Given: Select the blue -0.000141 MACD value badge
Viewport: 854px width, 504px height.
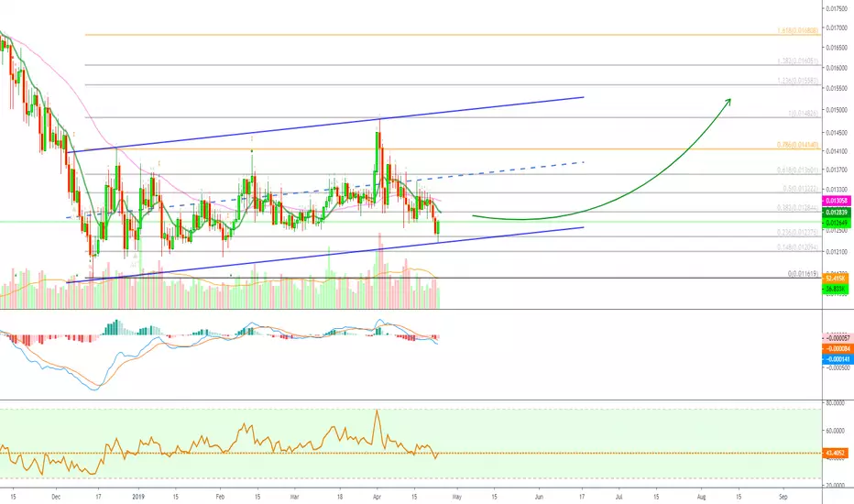Looking at the screenshot, I should pos(838,359).
